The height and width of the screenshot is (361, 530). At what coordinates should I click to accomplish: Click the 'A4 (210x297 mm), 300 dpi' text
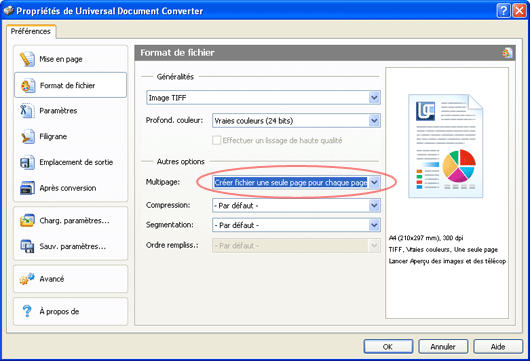426,238
